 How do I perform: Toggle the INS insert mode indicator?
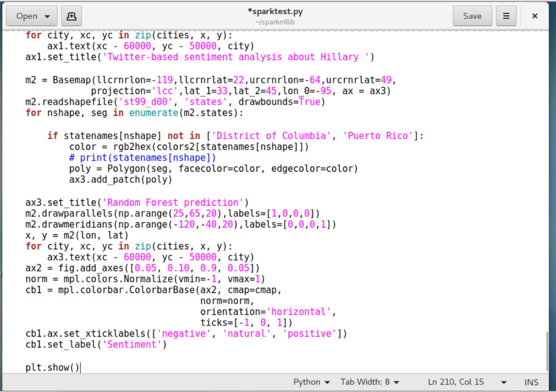click(531, 382)
